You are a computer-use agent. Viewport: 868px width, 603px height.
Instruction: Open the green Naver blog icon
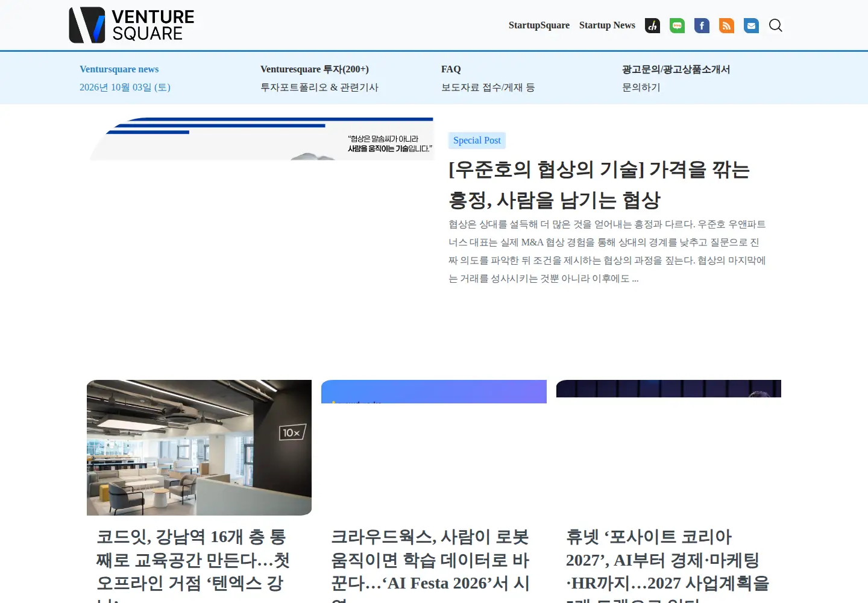[677, 25]
